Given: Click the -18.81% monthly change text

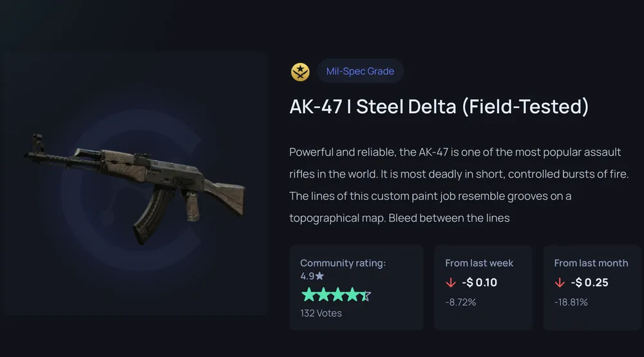Looking at the screenshot, I should (x=571, y=302).
